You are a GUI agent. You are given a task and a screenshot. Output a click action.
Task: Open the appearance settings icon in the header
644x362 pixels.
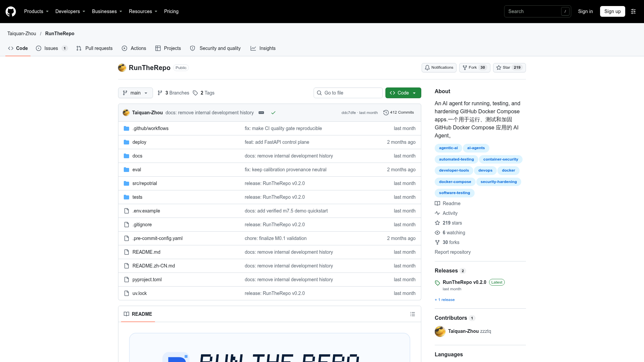633,11
